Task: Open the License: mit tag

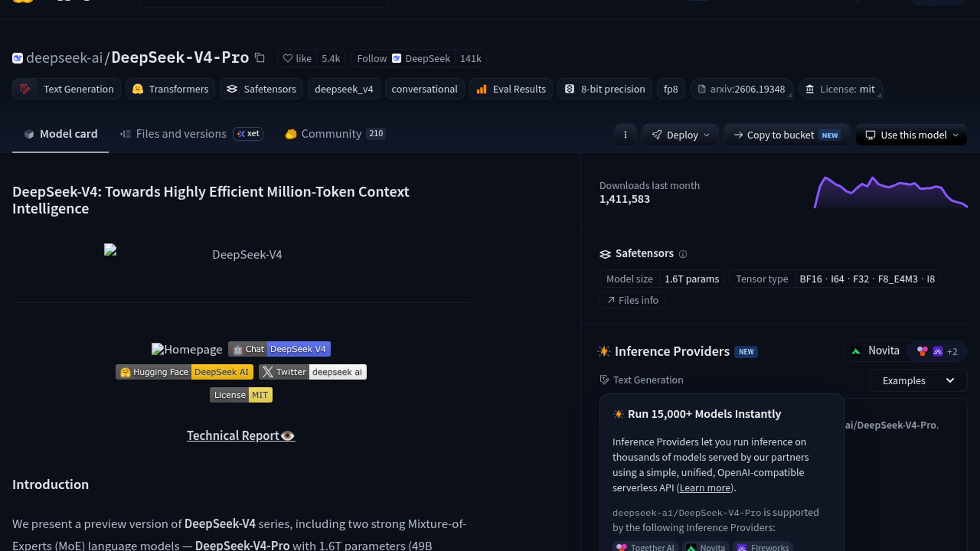Action: pos(841,89)
